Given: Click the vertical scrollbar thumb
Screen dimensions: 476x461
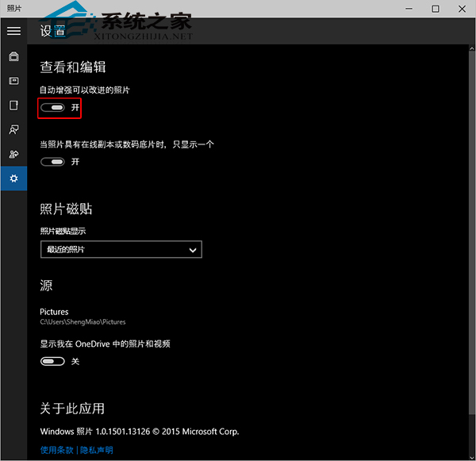Looking at the screenshot, I should [472, 232].
